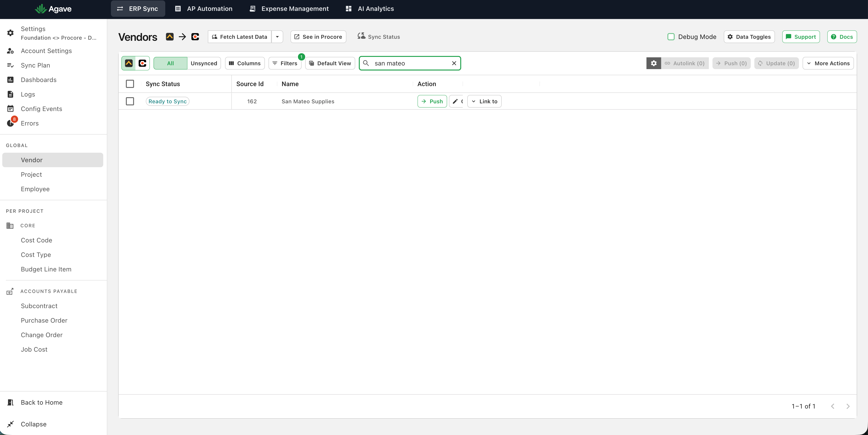Click the Ready to Sync status badge
Image resolution: width=868 pixels, height=435 pixels.
coord(168,101)
